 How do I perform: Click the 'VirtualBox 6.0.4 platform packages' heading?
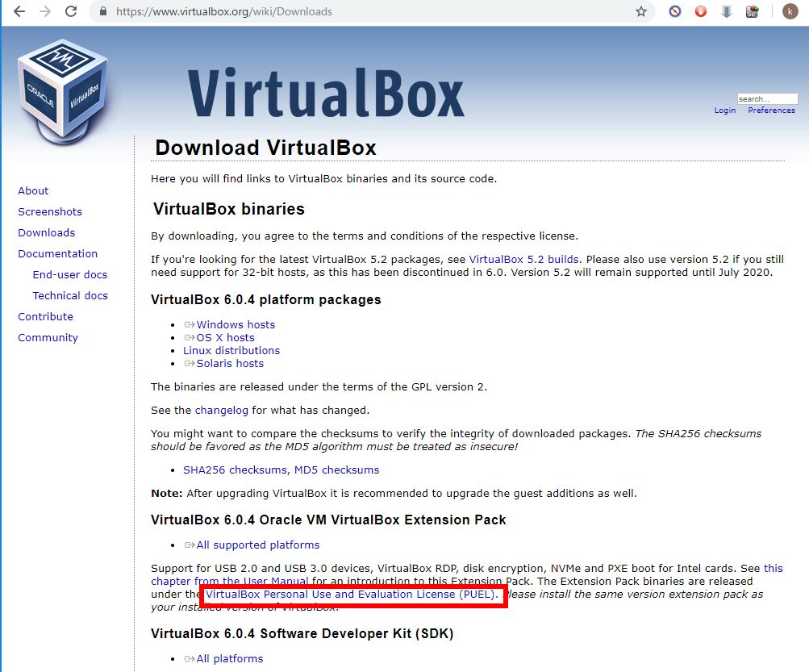pos(265,300)
